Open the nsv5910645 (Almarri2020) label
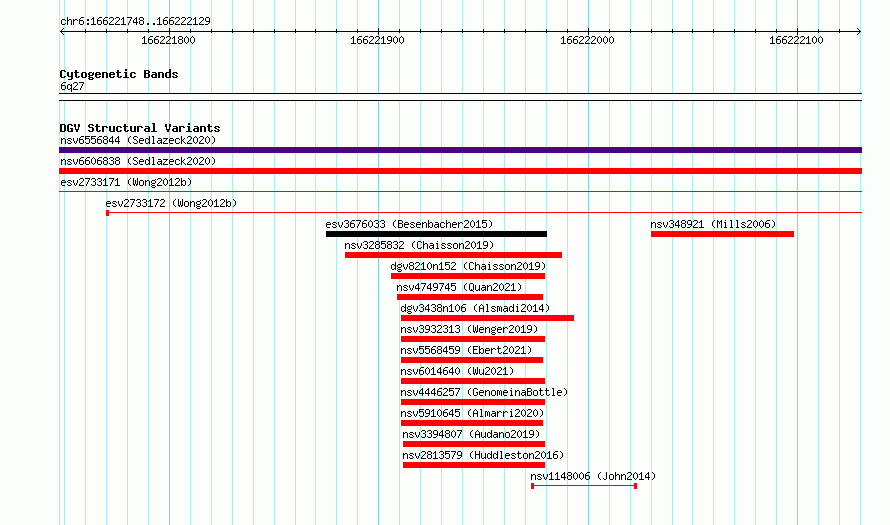890x525 pixels. [472, 413]
